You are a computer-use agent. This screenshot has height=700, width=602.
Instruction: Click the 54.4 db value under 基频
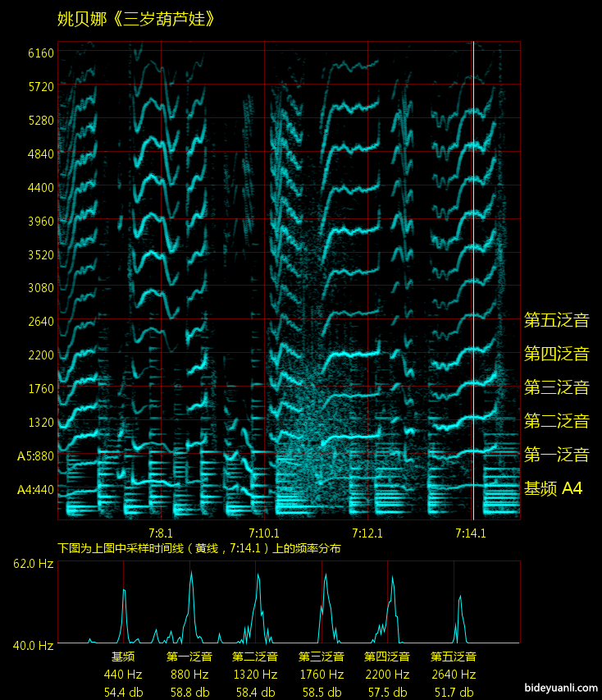[123, 692]
